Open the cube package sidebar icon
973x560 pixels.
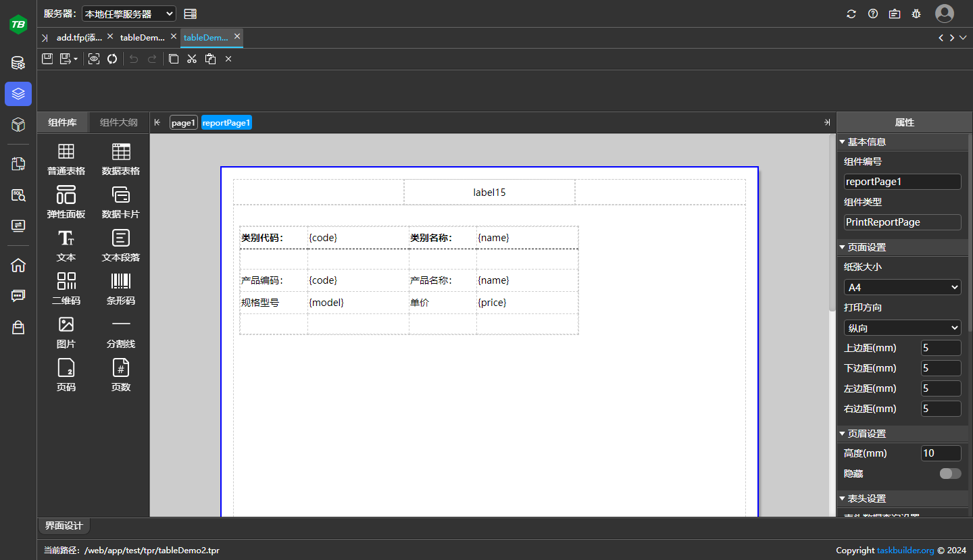18,124
